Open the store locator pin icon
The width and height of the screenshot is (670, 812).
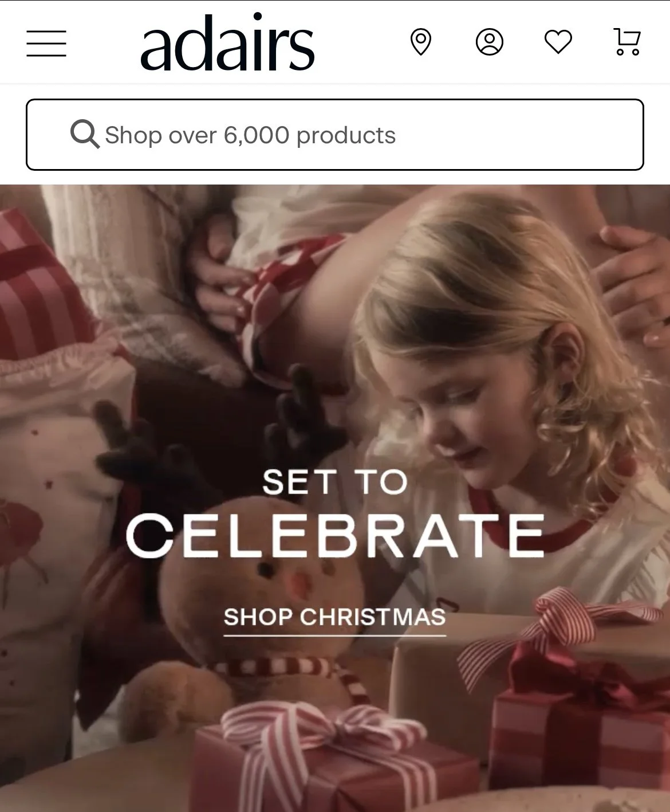point(421,42)
